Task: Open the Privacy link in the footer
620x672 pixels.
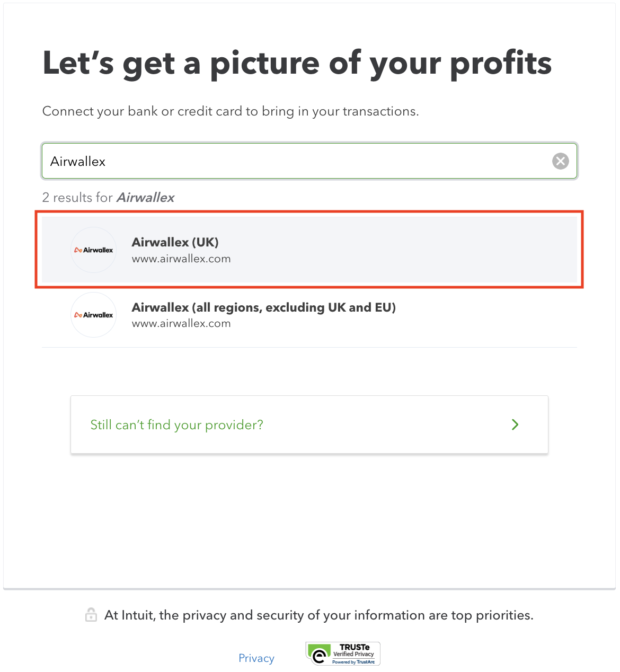Action: 256,658
